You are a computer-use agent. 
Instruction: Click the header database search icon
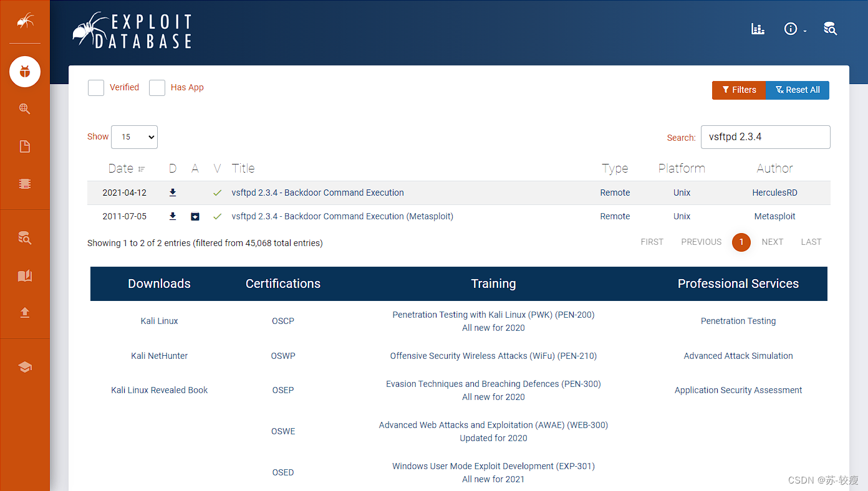click(830, 29)
